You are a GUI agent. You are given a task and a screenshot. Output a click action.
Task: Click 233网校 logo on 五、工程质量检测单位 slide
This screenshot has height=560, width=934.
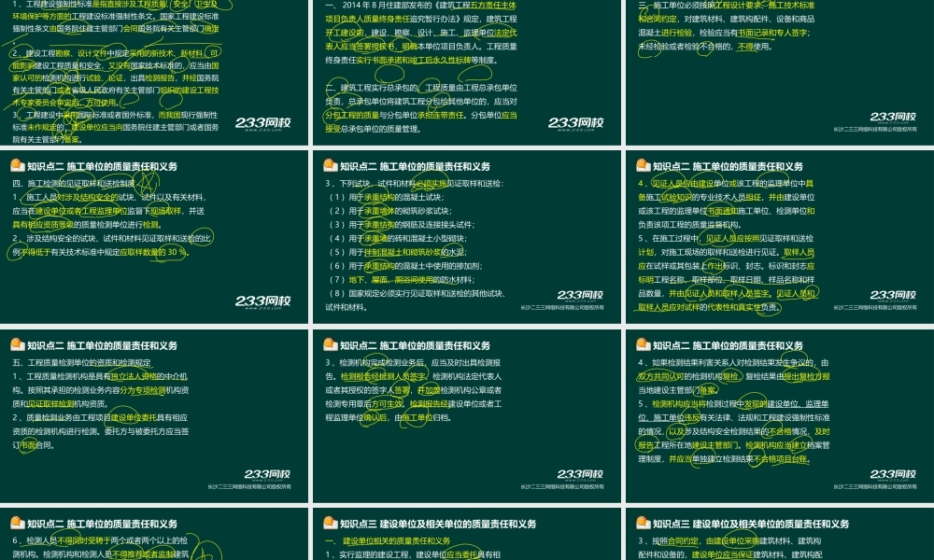tap(273, 475)
